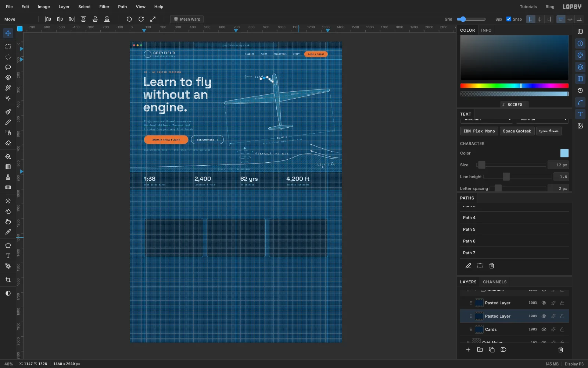
Task: Choose the Space Grotesk font
Action: coord(517,131)
